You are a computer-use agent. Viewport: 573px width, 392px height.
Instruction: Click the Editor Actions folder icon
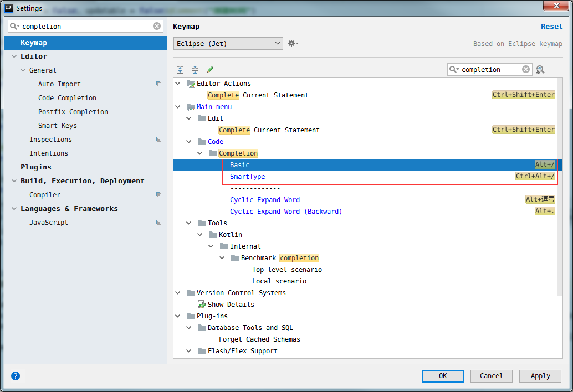click(x=191, y=84)
